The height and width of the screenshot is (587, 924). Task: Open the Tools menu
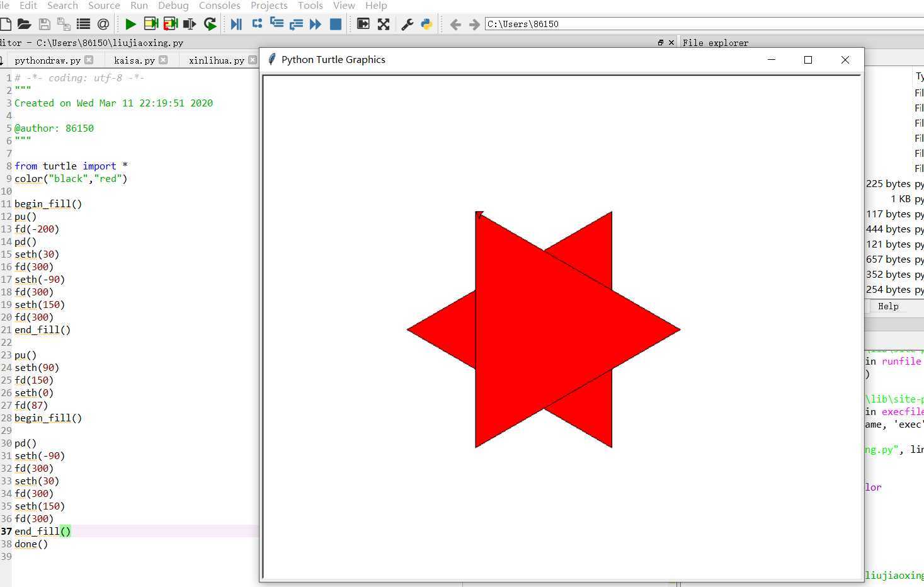click(x=310, y=6)
